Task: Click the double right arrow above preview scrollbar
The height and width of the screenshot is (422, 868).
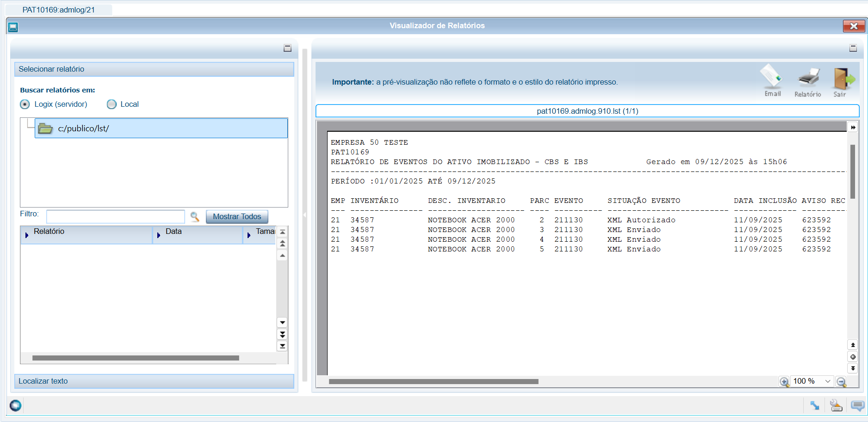Action: 853,127
